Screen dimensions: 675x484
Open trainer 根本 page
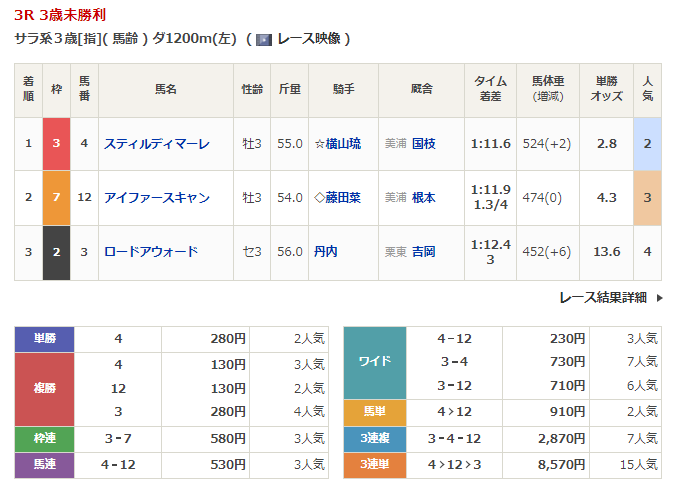point(423,198)
